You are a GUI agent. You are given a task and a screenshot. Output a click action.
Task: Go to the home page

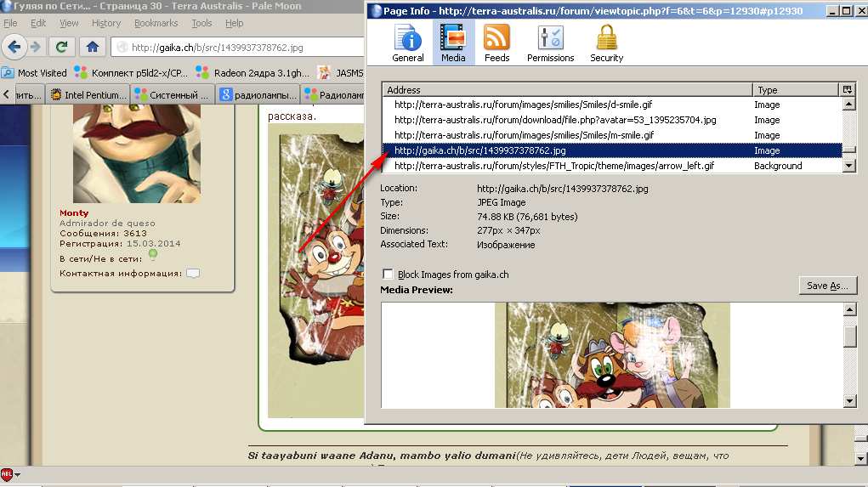93,47
